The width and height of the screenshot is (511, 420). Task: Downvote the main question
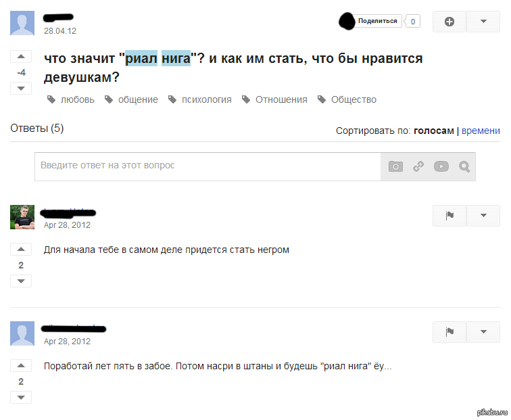(21, 89)
